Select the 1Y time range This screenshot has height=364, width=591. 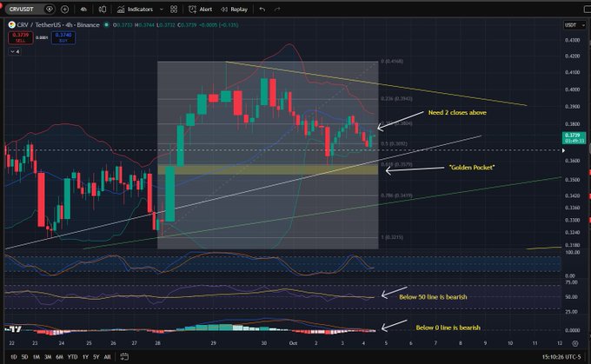pos(85,356)
